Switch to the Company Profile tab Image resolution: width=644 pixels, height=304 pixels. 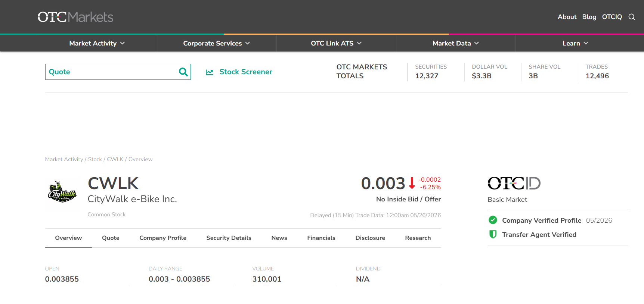(163, 238)
